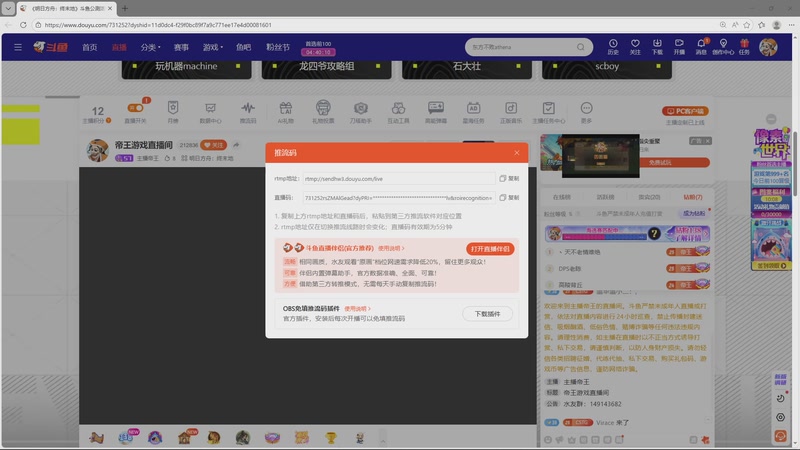800x450 pixels.
Task: Open the 礼物投票 icon
Action: coord(323,108)
